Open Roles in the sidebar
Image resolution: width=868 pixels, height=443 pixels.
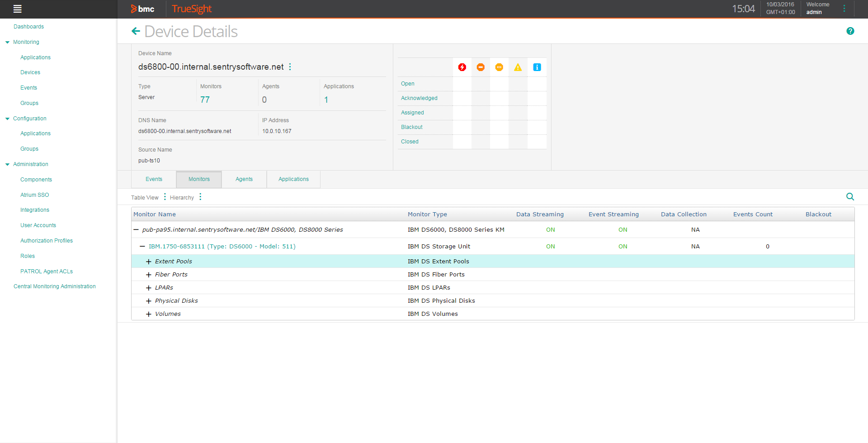[28, 256]
